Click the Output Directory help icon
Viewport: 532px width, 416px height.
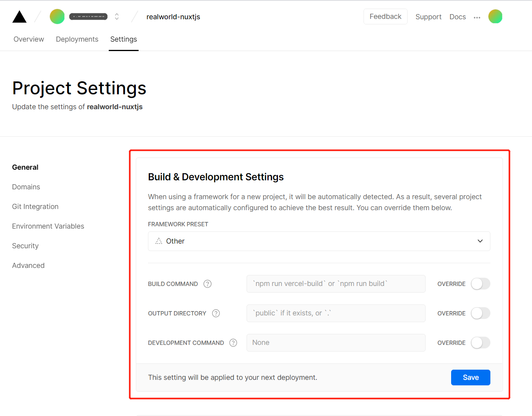(216, 313)
